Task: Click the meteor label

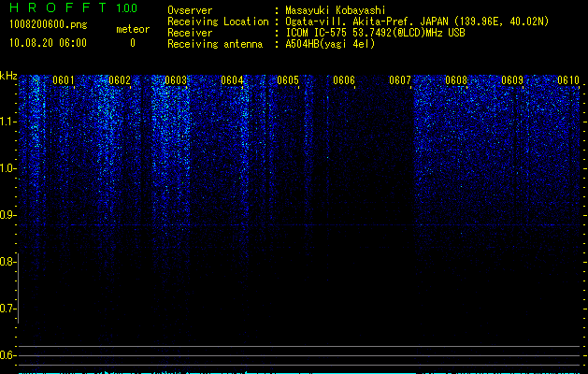Action: 133,29
